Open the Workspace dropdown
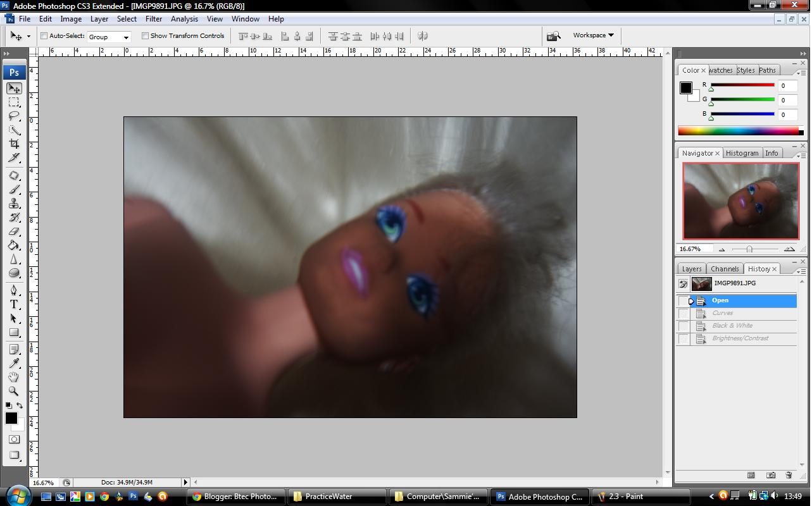The height and width of the screenshot is (506, 812). point(593,35)
